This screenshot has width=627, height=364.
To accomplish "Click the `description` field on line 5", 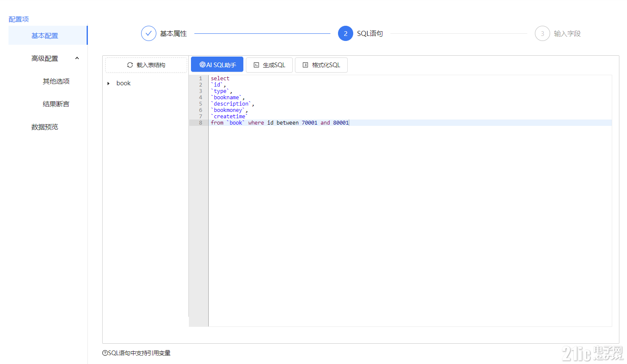I will point(231,104).
